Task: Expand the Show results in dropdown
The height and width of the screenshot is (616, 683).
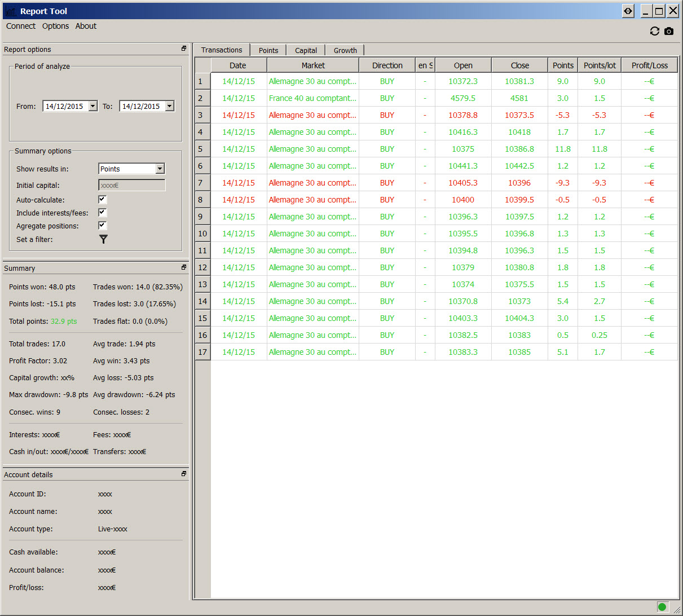Action: coord(160,169)
